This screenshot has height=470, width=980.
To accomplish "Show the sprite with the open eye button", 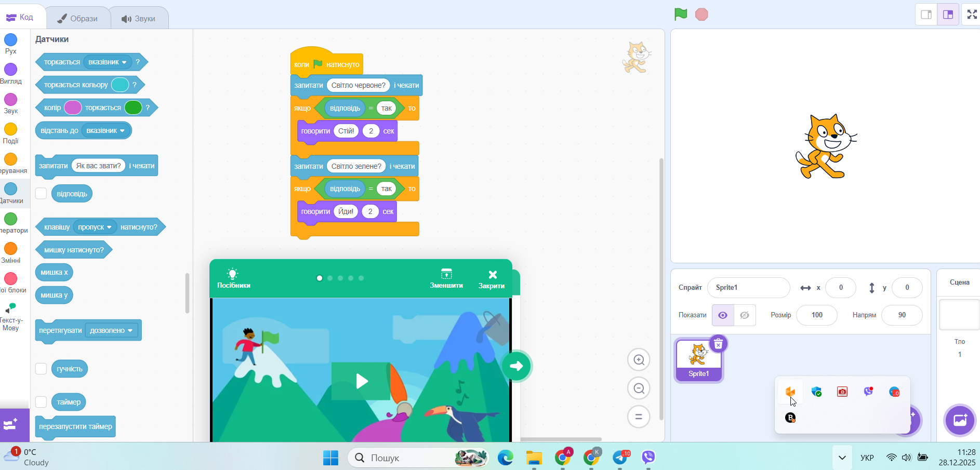I will [723, 315].
